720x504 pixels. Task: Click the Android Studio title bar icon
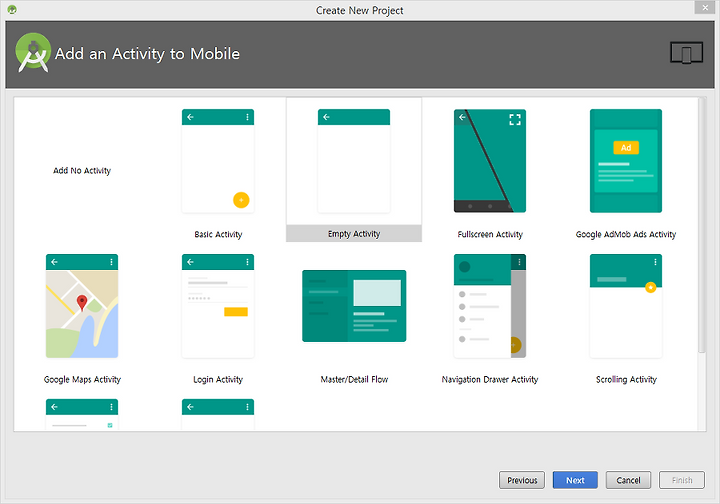[x=12, y=10]
